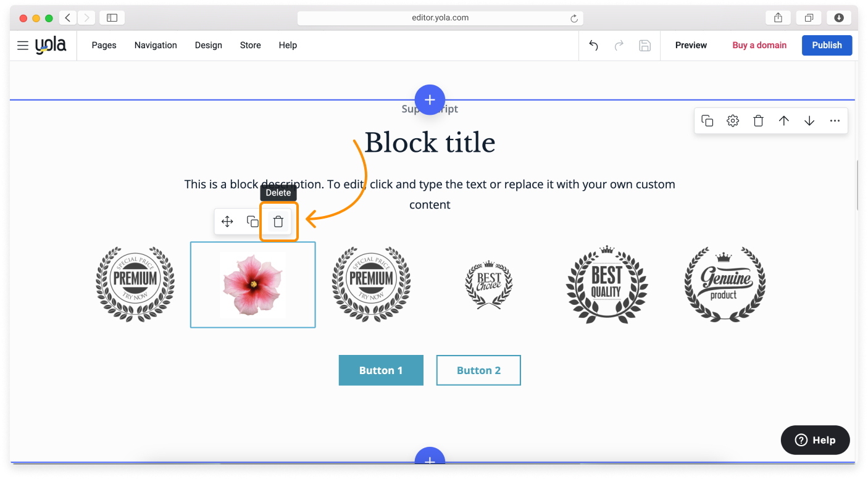The width and height of the screenshot is (868, 479).
Task: Switch to Preview mode
Action: [690, 45]
